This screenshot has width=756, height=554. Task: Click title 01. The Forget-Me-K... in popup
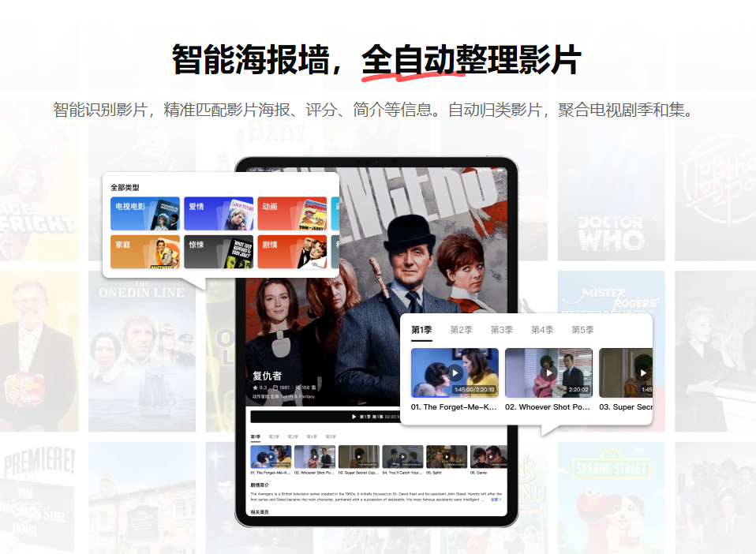(454, 407)
